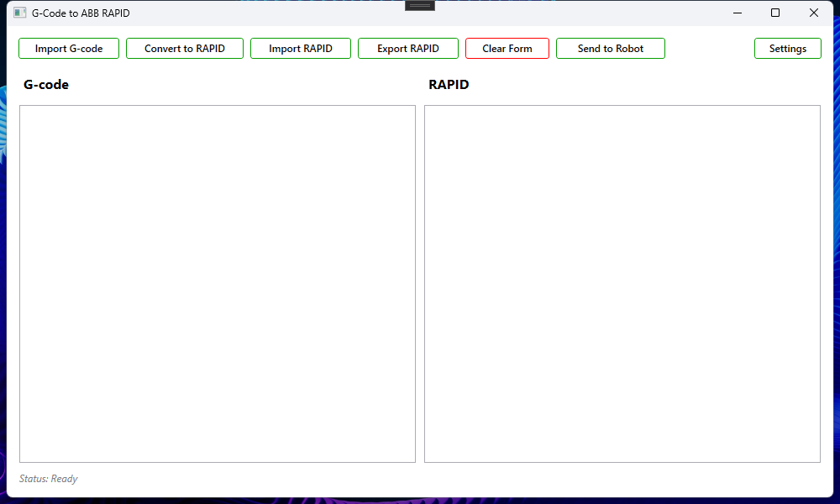The image size is (840, 504).
Task: Clear the form with red-bordered button
Action: 507,49
